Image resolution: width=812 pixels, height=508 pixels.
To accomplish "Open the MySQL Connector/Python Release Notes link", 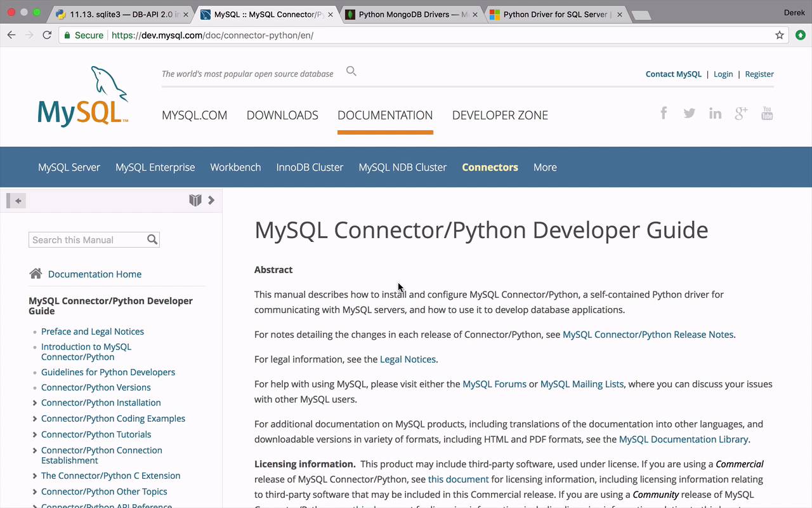I will [648, 335].
